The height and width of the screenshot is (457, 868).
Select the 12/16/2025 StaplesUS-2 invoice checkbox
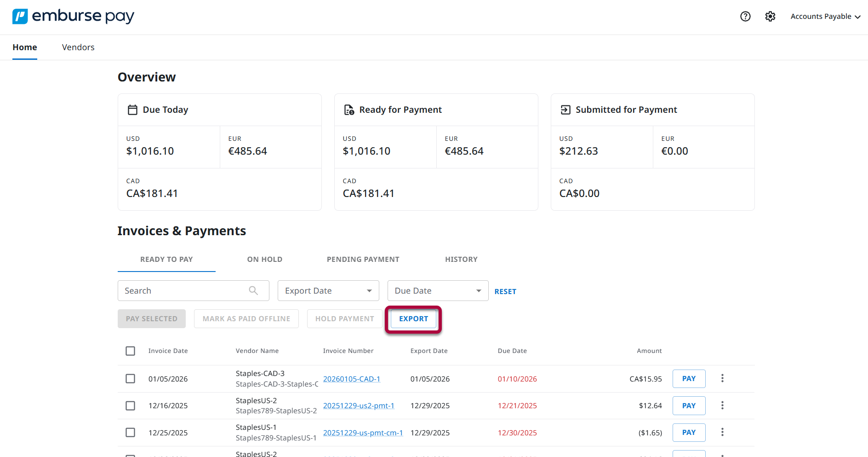pyautogui.click(x=131, y=406)
